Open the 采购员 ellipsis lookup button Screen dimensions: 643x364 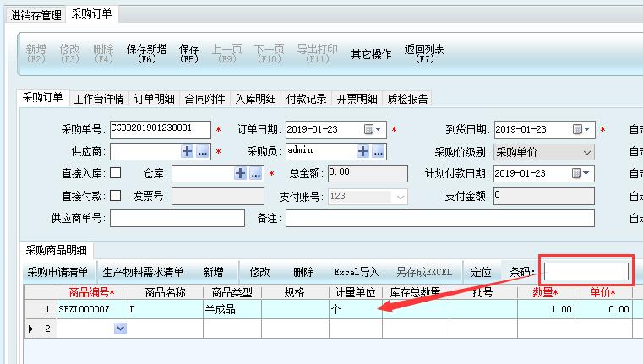[379, 152]
